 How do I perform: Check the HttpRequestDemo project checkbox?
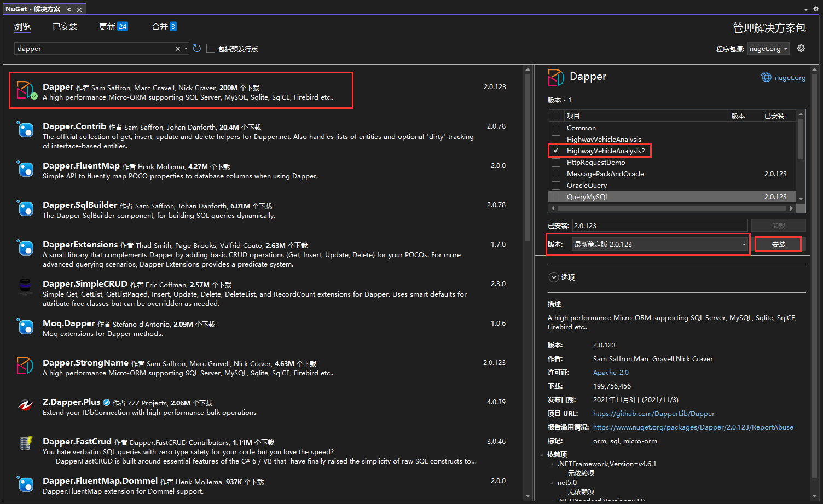coord(556,162)
